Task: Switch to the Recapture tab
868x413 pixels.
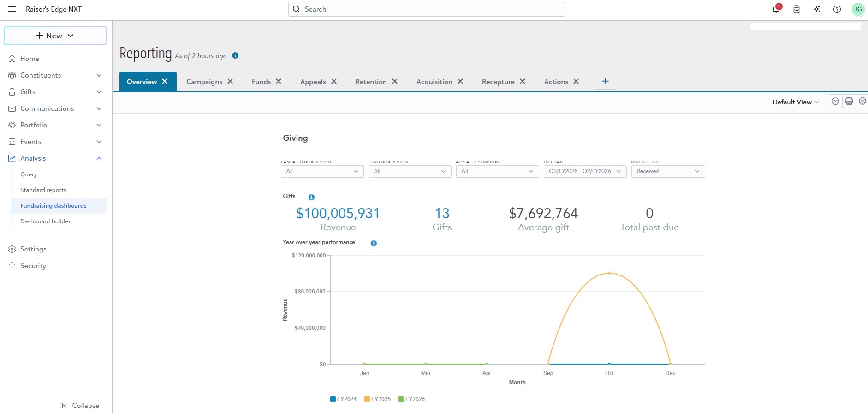Action: (498, 82)
